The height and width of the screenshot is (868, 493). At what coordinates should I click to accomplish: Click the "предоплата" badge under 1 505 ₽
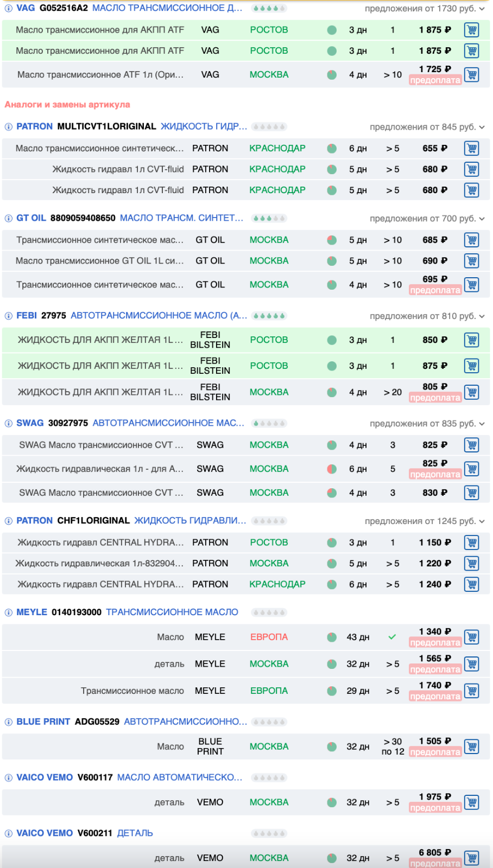pos(435,752)
